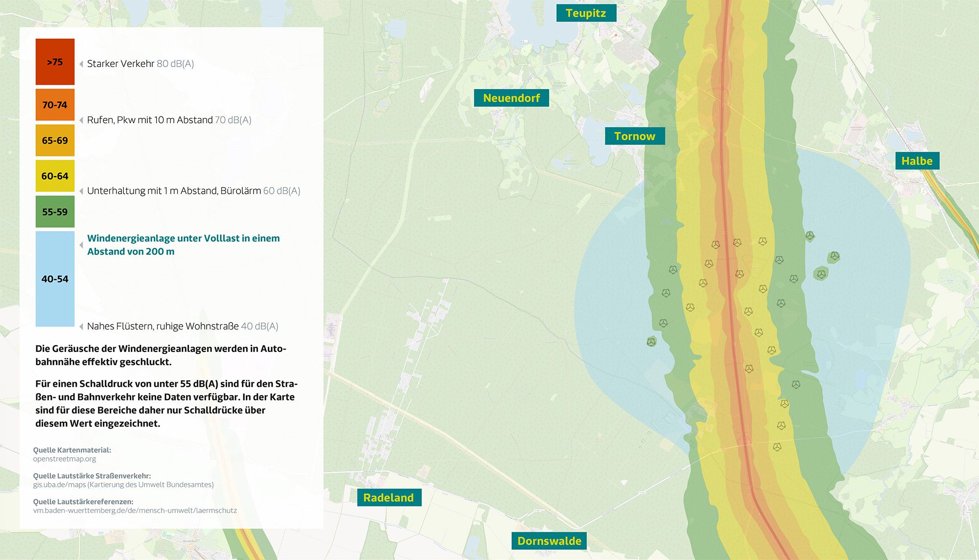Screen dimensions: 979x560
Task: Click the arrow next to Windenergieanlage unter Volllast
Action: tap(81, 245)
